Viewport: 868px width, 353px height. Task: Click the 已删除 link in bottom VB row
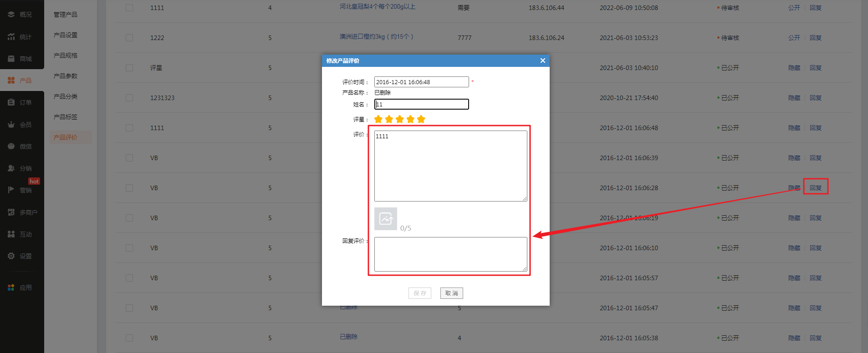coord(349,337)
